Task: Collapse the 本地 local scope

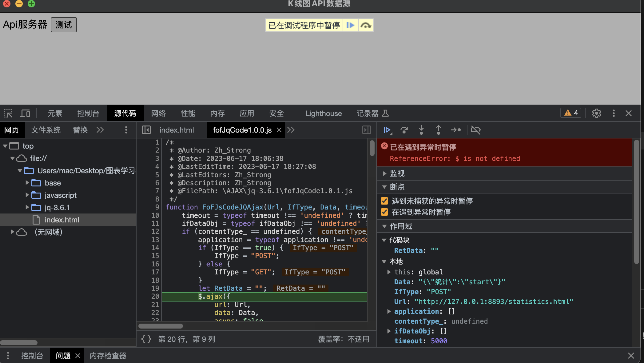Action: coord(384,261)
